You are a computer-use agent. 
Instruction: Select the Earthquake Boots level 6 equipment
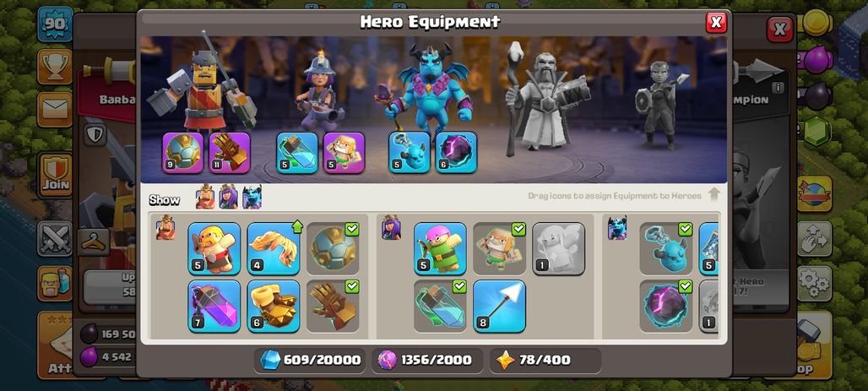(274, 306)
